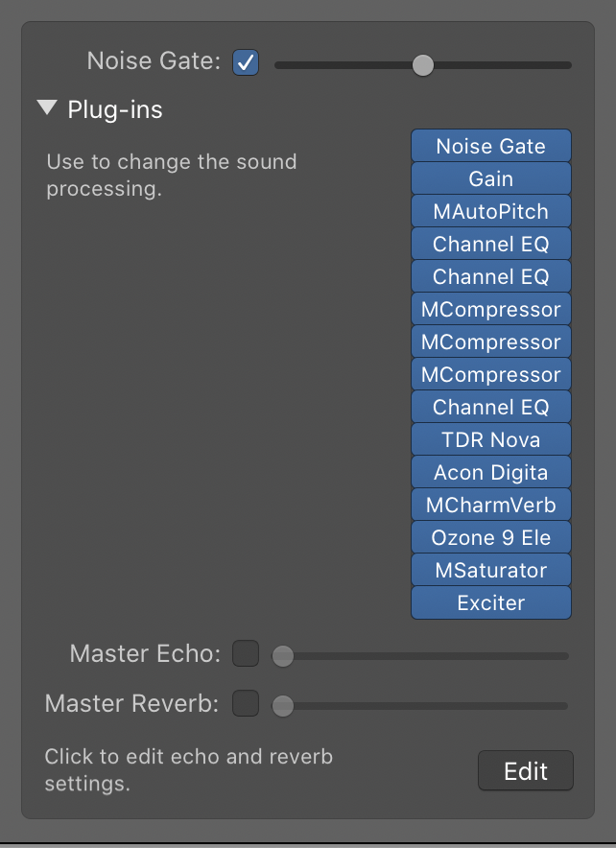This screenshot has height=848, width=616.
Task: Open the Noise Gate plug-in slot
Action: click(x=490, y=147)
